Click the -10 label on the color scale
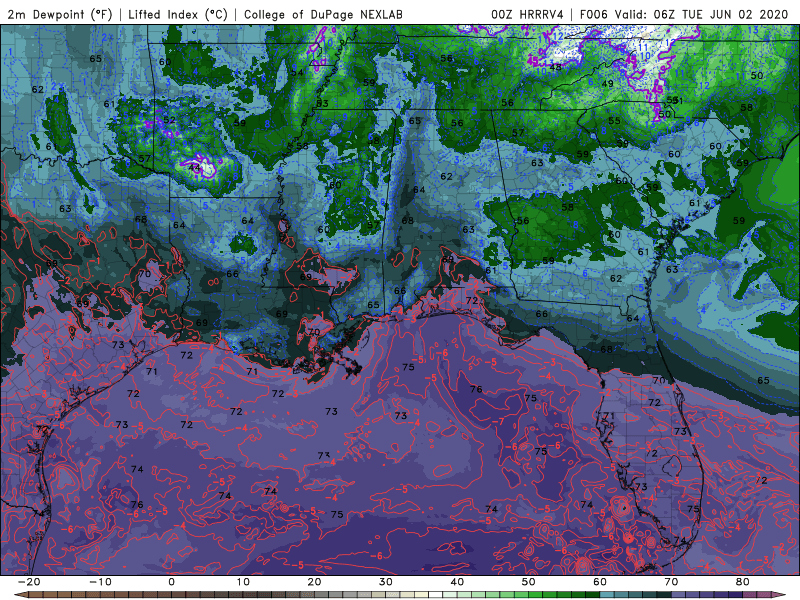800x600 pixels. [100, 582]
